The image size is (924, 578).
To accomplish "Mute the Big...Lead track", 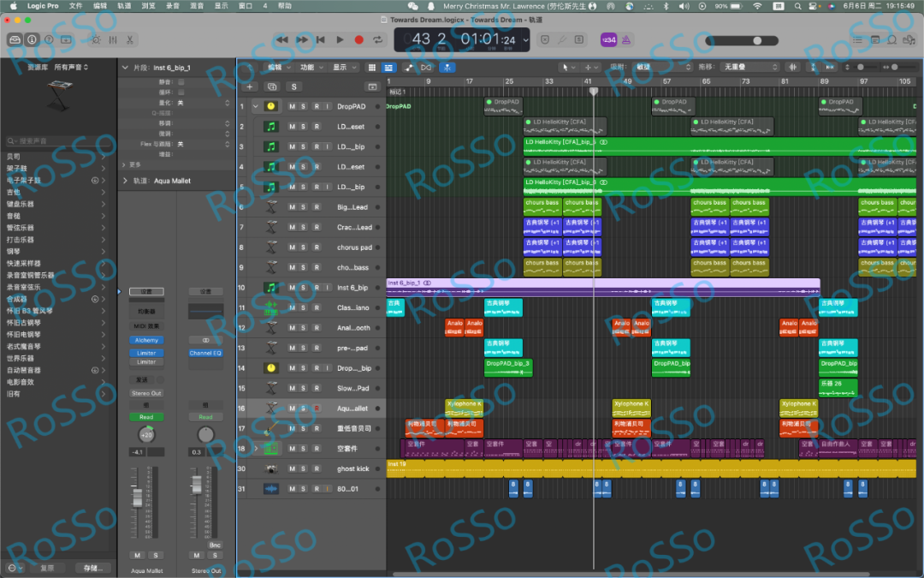I will tap(292, 207).
